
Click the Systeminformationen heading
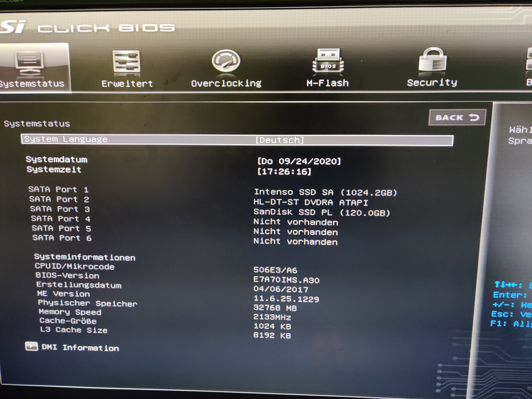click(85, 257)
